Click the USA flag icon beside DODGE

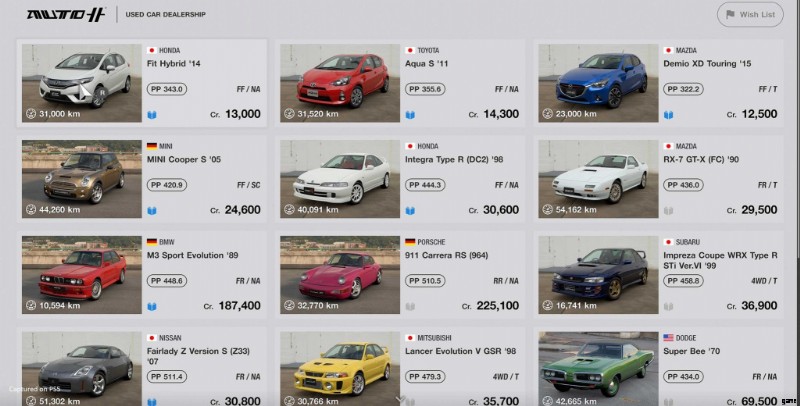click(668, 338)
